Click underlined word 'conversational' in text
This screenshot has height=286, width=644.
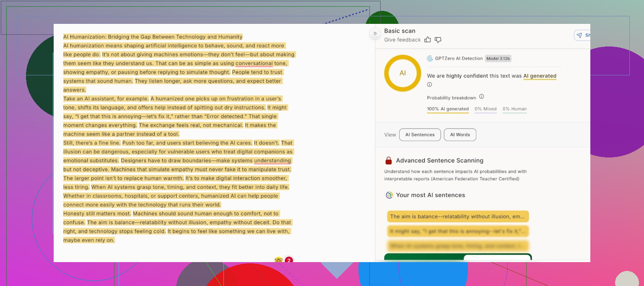[254, 64]
